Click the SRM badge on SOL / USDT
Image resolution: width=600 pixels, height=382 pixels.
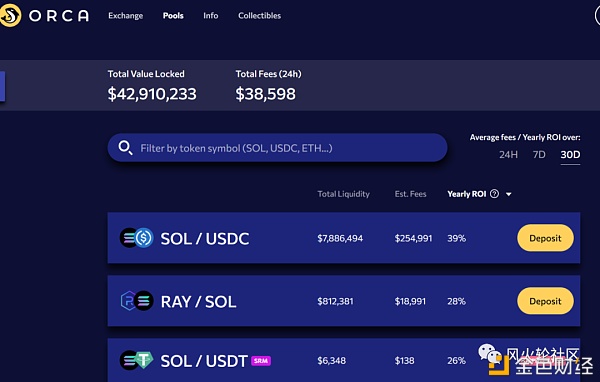coord(261,361)
